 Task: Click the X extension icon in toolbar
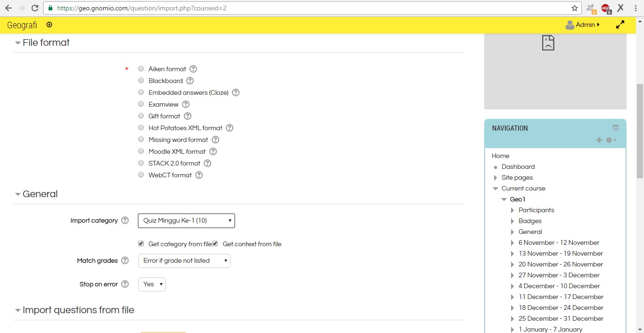coord(620,8)
